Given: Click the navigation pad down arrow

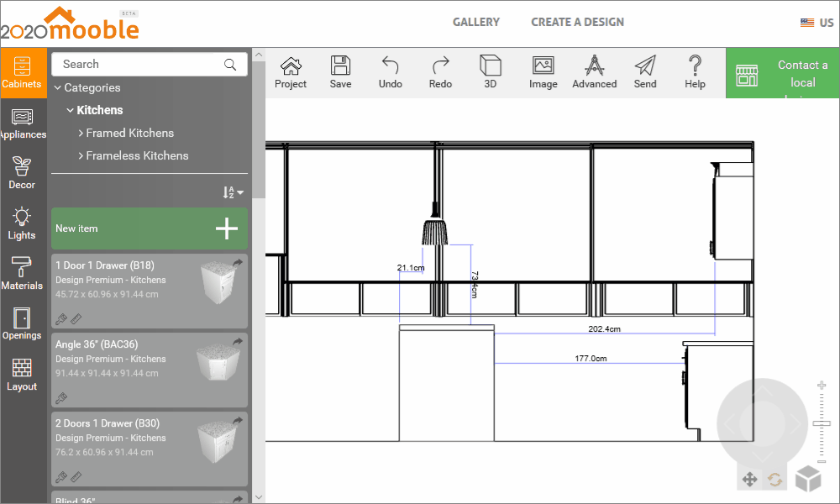Looking at the screenshot, I should pyautogui.click(x=763, y=457).
